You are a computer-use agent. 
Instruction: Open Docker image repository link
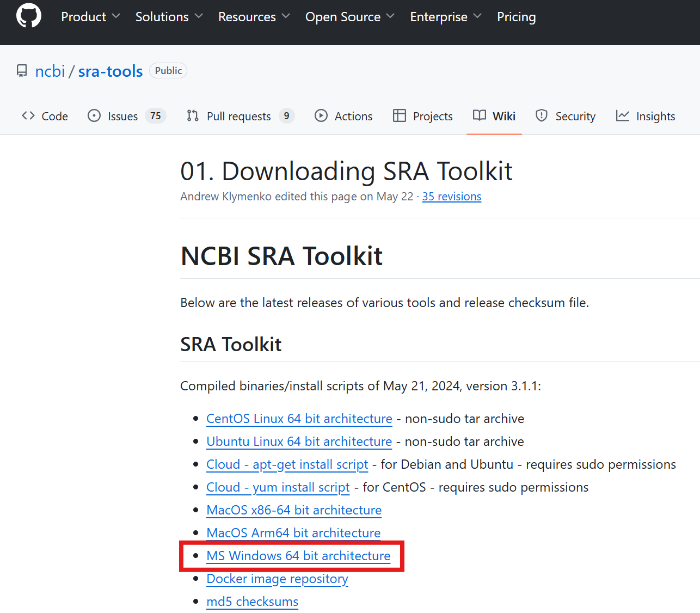[x=277, y=579]
